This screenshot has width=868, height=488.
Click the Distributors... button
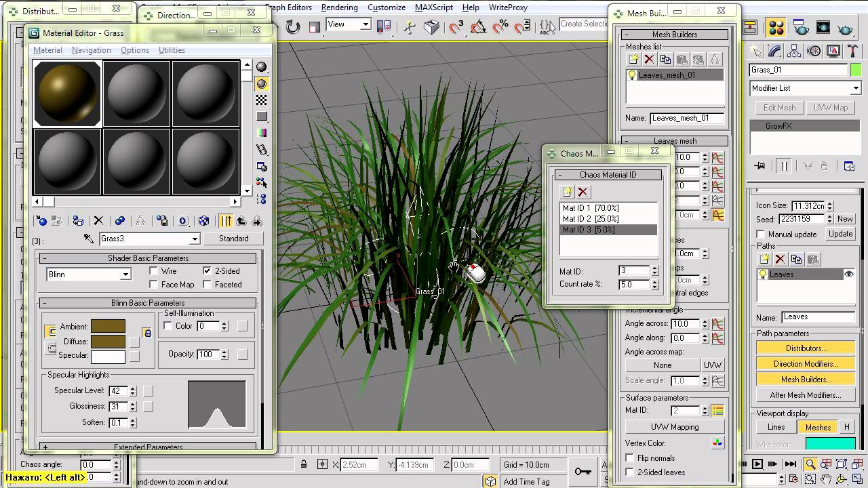[x=806, y=348]
